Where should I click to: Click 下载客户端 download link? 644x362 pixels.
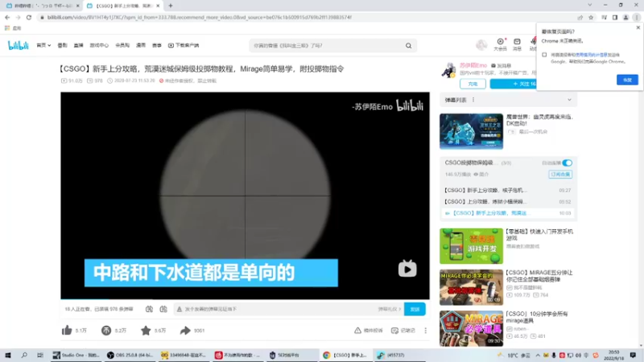point(184,46)
